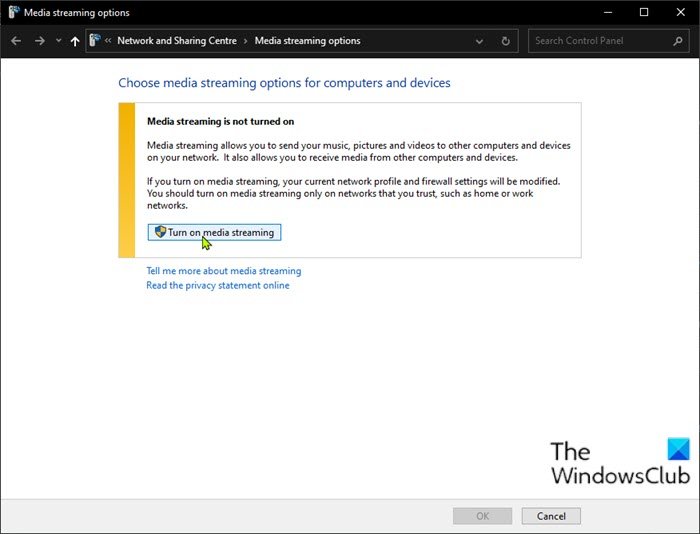Click the Control Panel icon in address bar
The image size is (700, 534).
(x=95, y=40)
